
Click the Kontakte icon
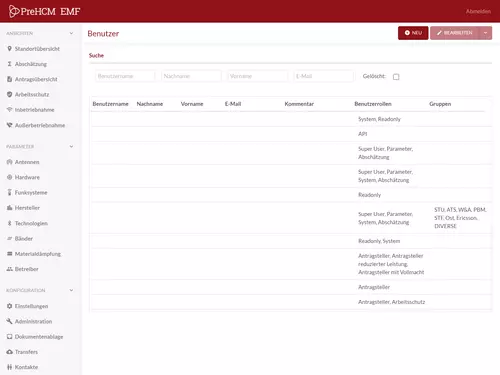coord(9,367)
